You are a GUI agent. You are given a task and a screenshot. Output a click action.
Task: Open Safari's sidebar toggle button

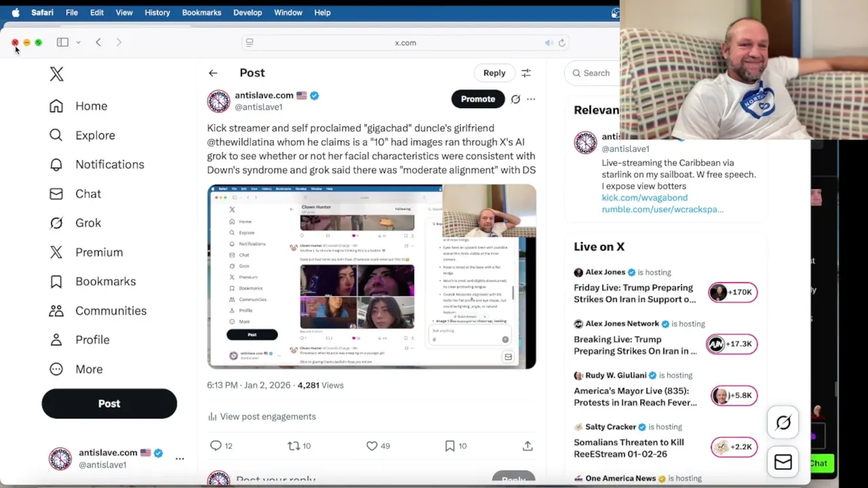pyautogui.click(x=62, y=43)
